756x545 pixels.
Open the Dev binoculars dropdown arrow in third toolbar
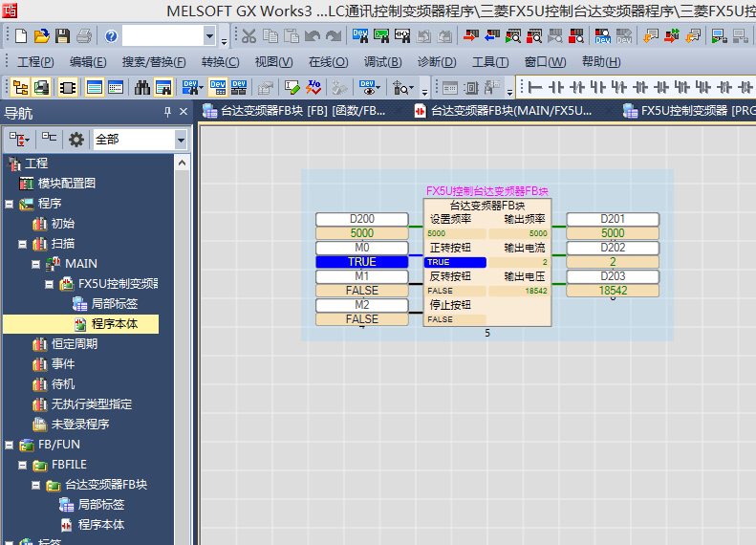[201, 88]
